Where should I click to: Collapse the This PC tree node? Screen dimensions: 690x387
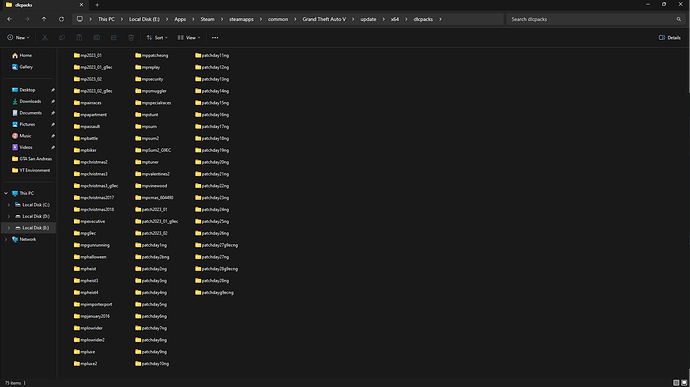pos(6,193)
